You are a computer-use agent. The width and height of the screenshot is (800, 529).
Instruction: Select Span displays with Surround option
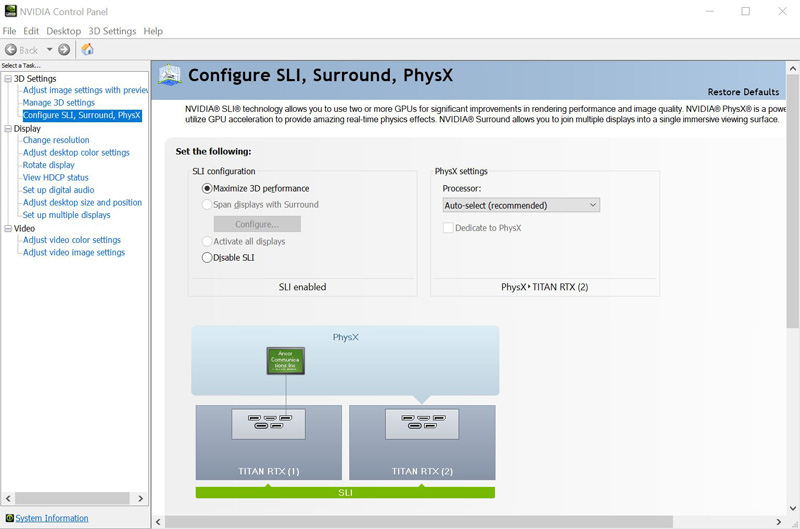pos(207,205)
